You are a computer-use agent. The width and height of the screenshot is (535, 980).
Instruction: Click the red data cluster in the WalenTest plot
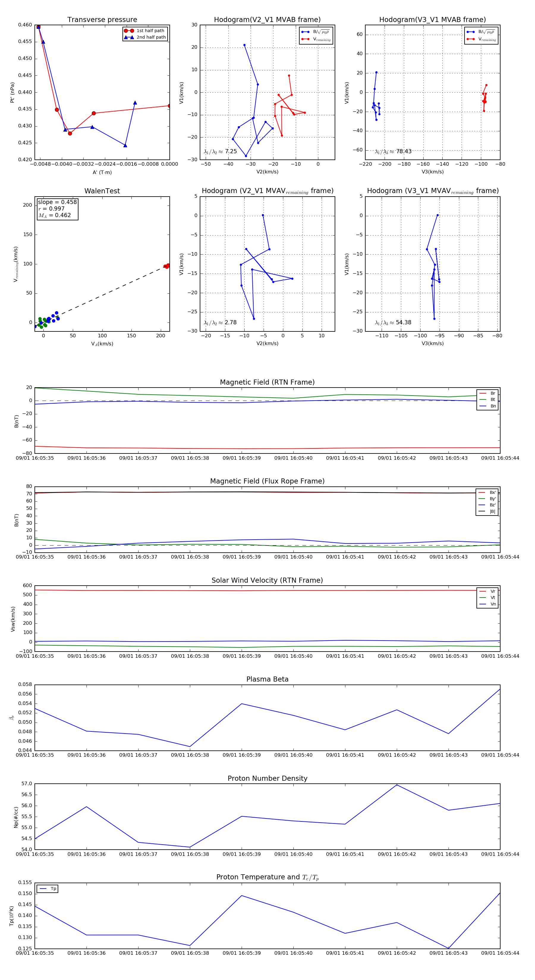click(167, 266)
